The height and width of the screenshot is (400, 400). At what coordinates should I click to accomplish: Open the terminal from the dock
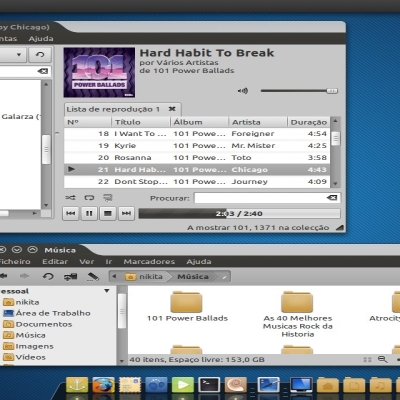tap(209, 385)
